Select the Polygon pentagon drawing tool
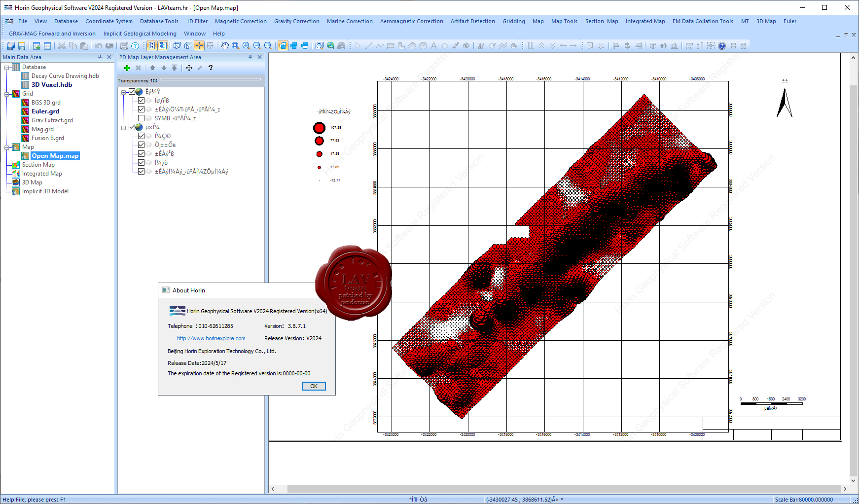 point(412,46)
